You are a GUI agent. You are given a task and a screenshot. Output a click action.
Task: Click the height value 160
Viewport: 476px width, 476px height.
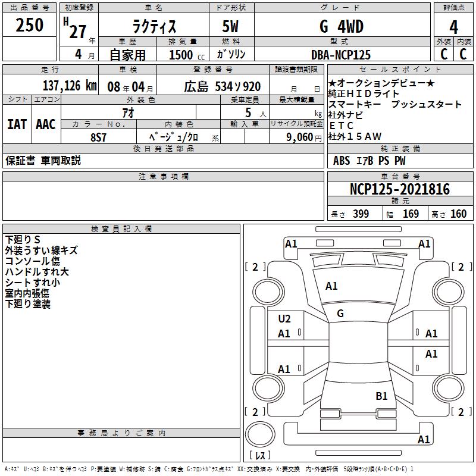458,214
